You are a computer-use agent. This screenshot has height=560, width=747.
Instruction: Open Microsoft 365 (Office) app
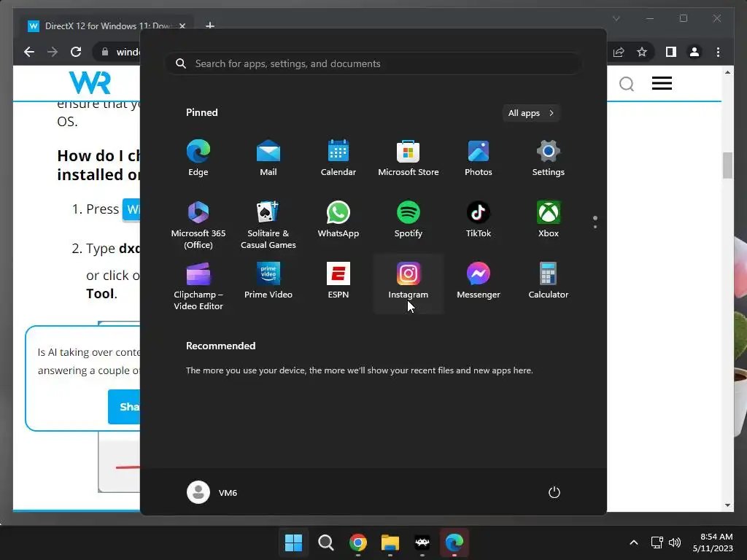point(198,225)
